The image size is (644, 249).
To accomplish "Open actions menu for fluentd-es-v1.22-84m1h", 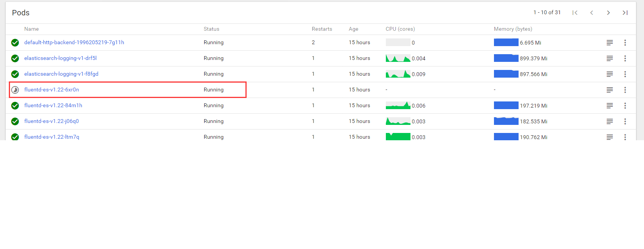I will click(625, 106).
